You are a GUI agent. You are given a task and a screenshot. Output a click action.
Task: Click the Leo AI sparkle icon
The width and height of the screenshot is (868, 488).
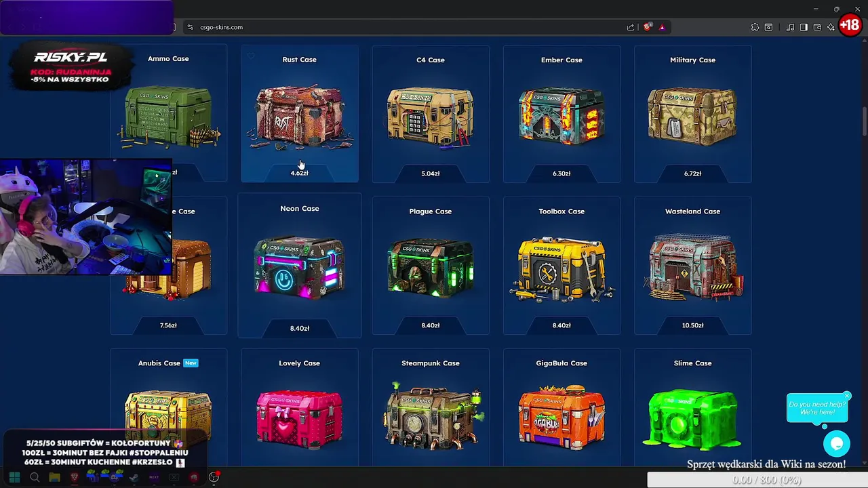point(831,27)
